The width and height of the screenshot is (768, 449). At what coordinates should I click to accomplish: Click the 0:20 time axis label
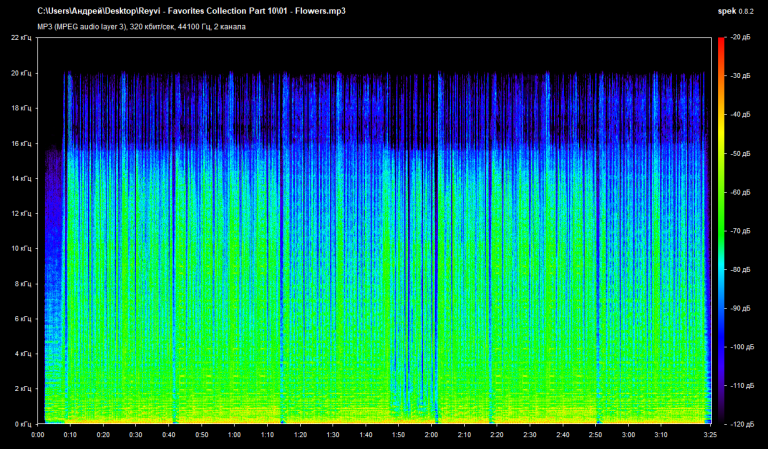point(103,435)
